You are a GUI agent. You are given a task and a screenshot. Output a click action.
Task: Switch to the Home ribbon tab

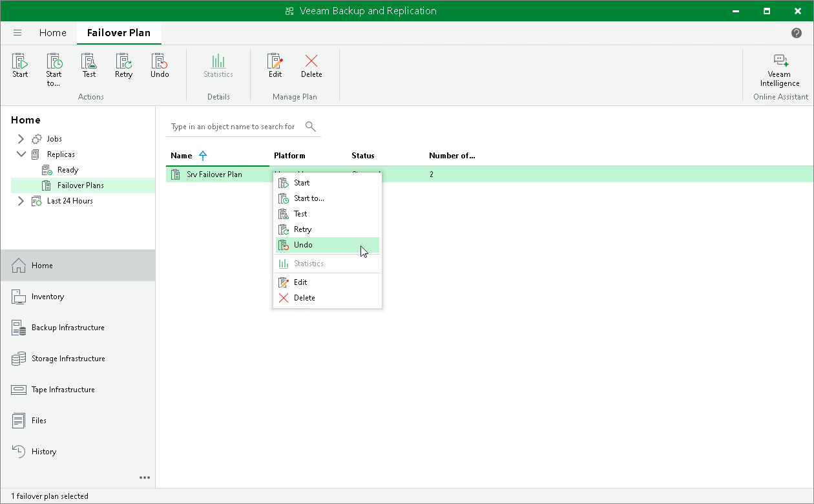(x=52, y=33)
